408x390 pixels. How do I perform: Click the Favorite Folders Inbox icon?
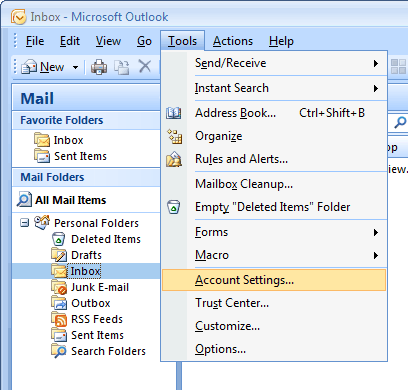pyautogui.click(x=42, y=140)
